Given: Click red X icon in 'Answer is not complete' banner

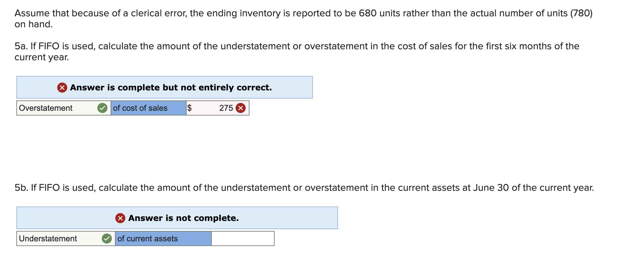Looking at the screenshot, I should 120,218.
